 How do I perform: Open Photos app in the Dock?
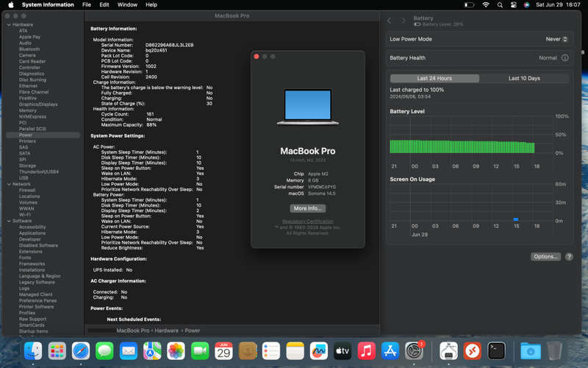pos(176,351)
